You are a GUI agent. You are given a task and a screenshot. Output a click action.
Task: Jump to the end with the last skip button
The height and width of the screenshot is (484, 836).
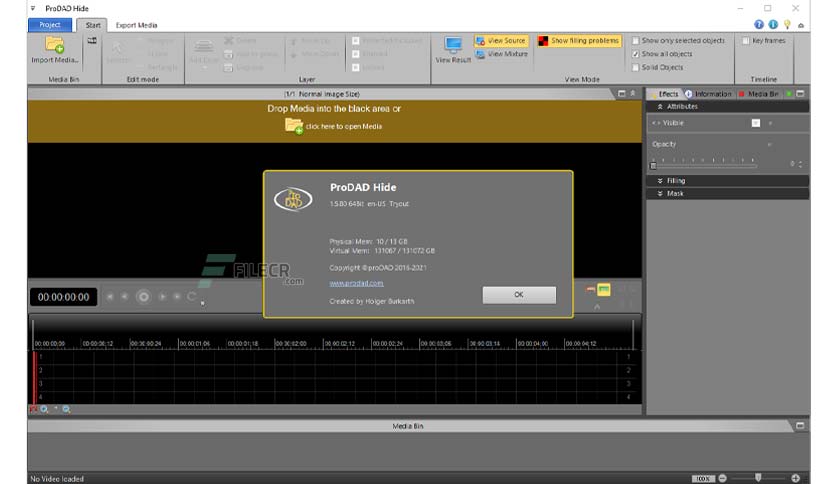point(178,297)
